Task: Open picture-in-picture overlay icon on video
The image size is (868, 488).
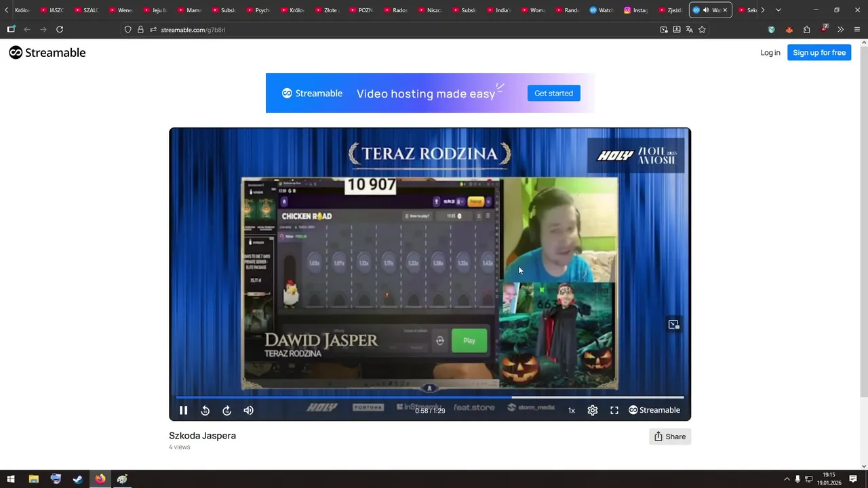Action: pyautogui.click(x=674, y=325)
